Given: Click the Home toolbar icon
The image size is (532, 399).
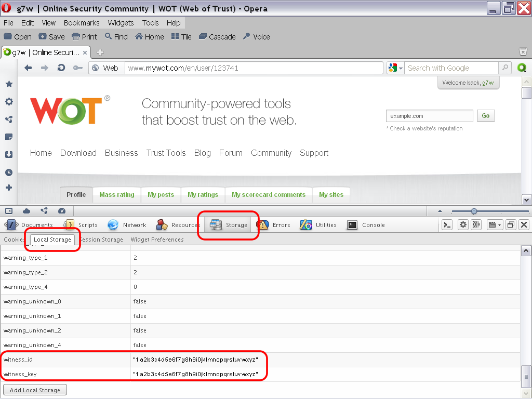Looking at the screenshot, I should [139, 36].
